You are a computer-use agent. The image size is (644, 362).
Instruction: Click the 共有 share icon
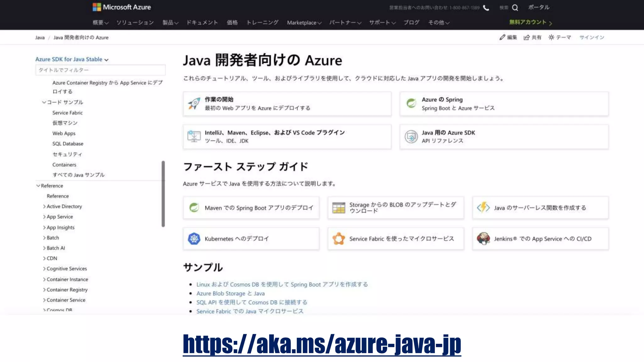[527, 37]
